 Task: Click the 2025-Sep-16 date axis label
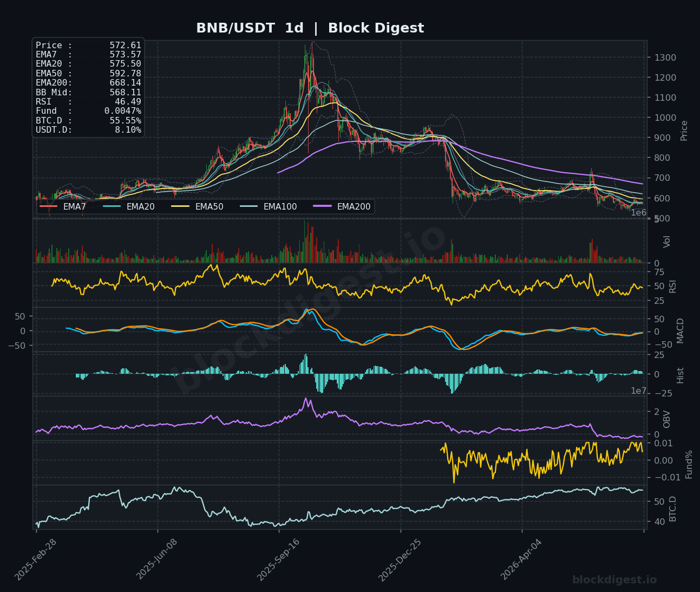(278, 561)
